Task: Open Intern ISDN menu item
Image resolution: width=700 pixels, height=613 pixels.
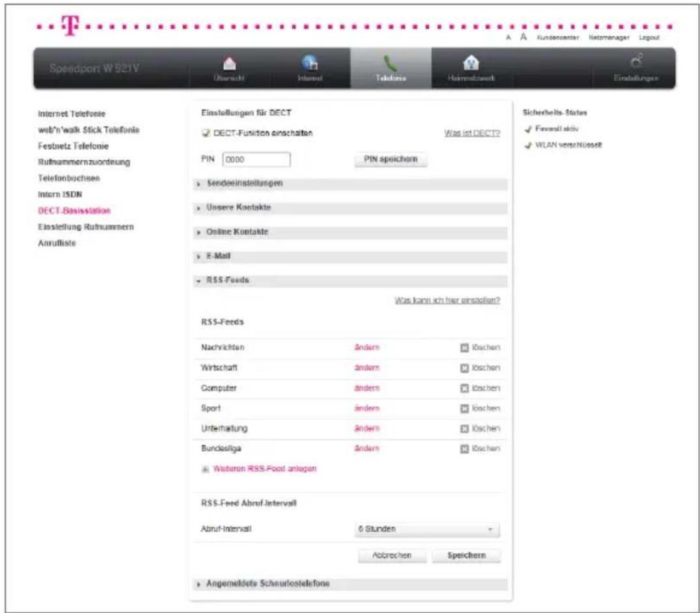Action: tap(60, 194)
